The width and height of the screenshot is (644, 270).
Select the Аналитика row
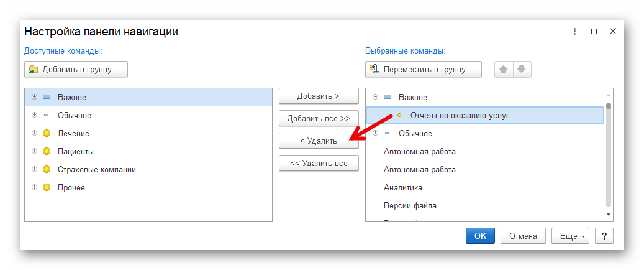(484, 187)
